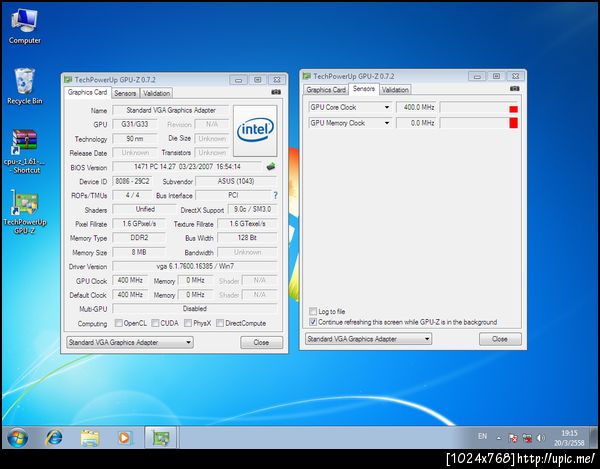Select the TechPowerUp GPU-Z desktop shortcut
Image resolution: width=600 pixels, height=469 pixels.
pos(24,212)
